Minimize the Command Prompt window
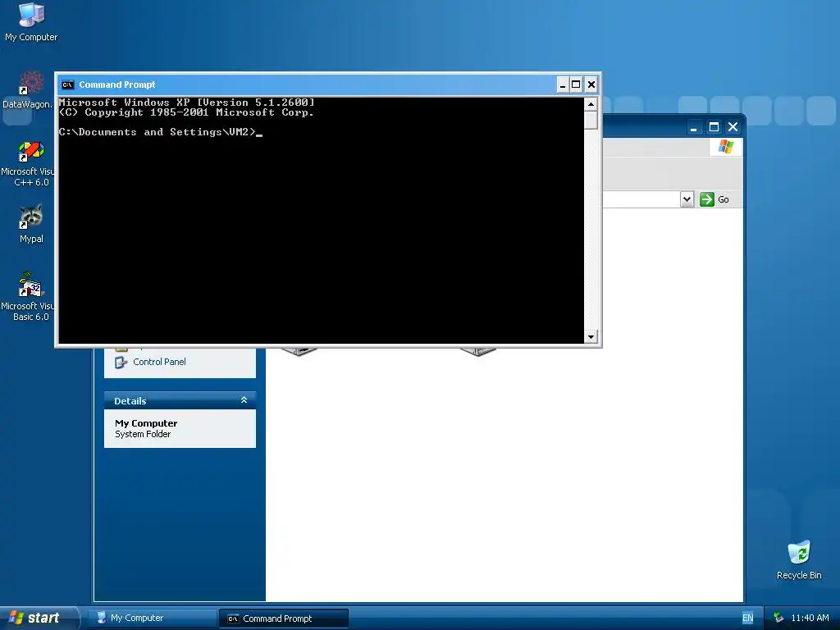 [562, 84]
